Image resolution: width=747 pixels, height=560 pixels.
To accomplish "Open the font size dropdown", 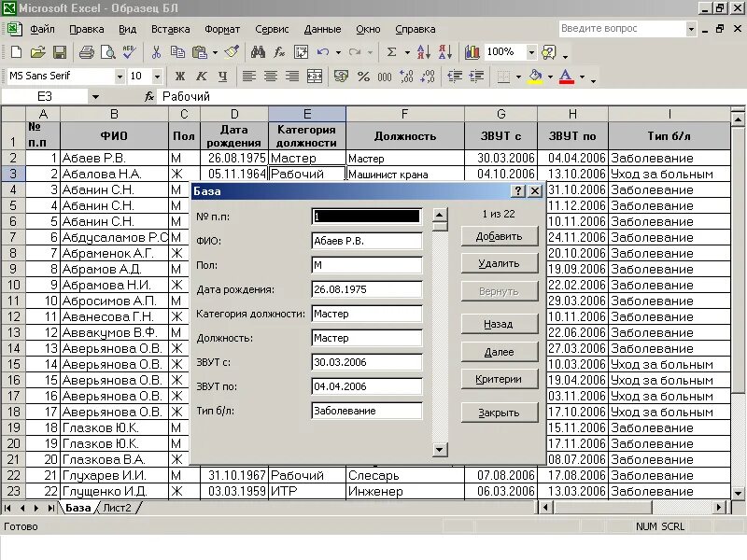I will click(157, 77).
